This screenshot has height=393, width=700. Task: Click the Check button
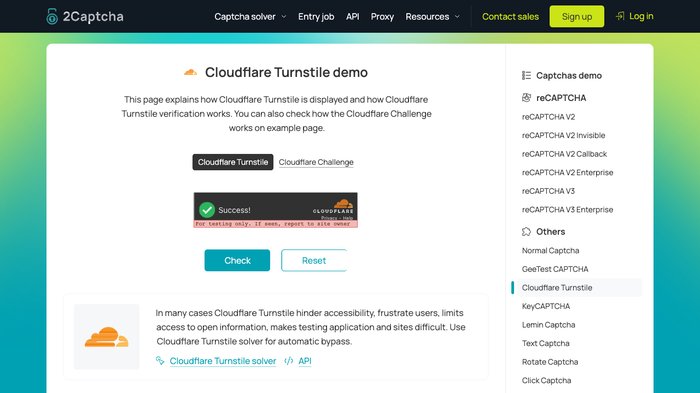point(237,260)
